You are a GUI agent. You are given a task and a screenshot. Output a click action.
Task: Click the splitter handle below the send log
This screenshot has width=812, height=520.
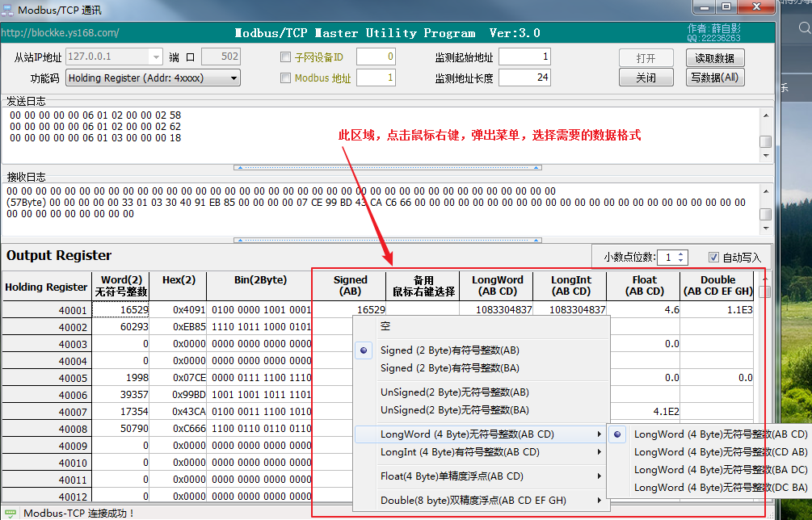(x=386, y=168)
